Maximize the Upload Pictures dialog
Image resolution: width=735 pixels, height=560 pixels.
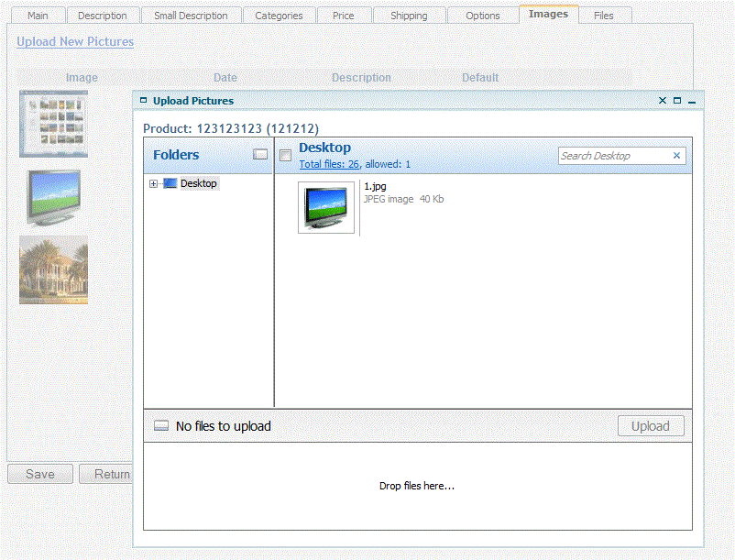point(677,101)
